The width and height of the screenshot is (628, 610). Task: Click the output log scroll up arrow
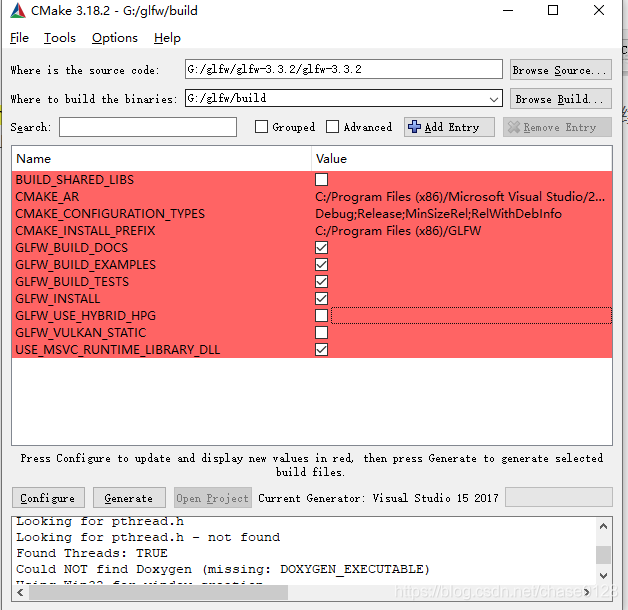pyautogui.click(x=604, y=526)
